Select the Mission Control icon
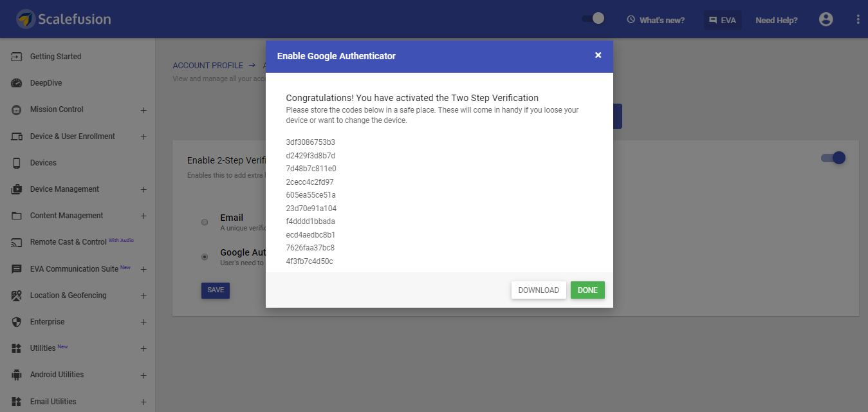 (17, 110)
